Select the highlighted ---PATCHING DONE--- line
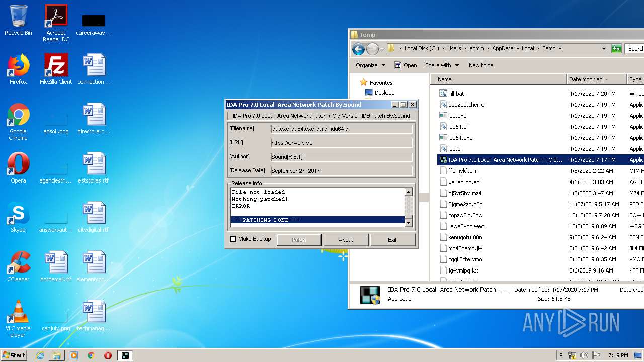The width and height of the screenshot is (644, 362). coord(317,220)
